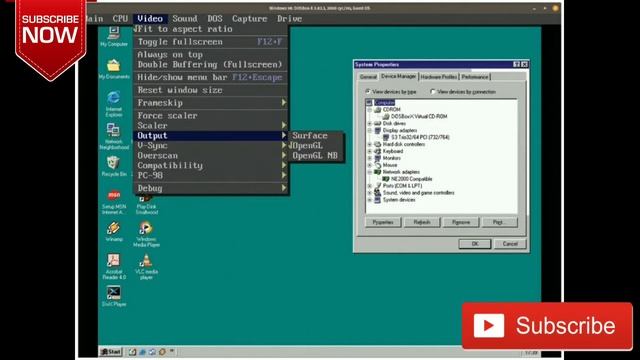Open the DOS menu
The height and width of the screenshot is (360, 640).
coord(215,18)
